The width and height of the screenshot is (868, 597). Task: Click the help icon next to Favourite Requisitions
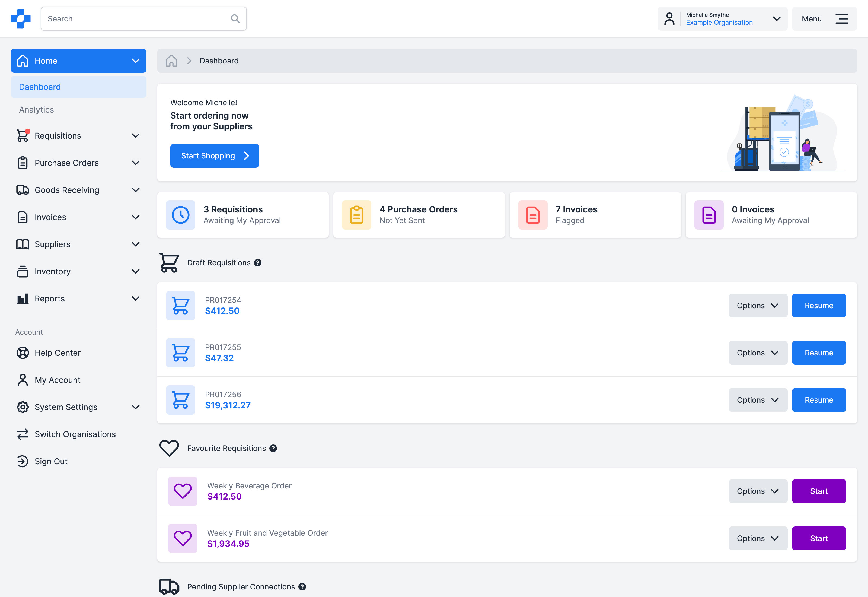pos(273,448)
